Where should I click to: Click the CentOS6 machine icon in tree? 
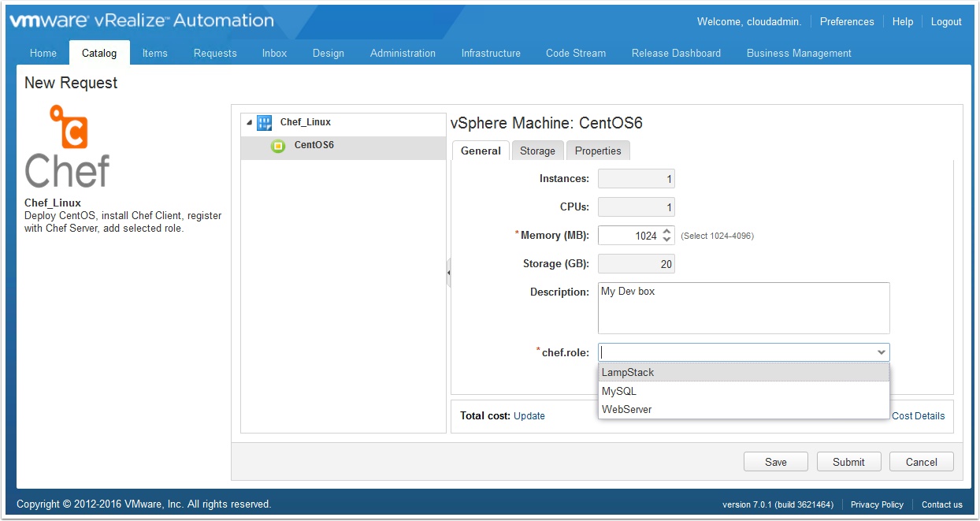click(x=278, y=146)
